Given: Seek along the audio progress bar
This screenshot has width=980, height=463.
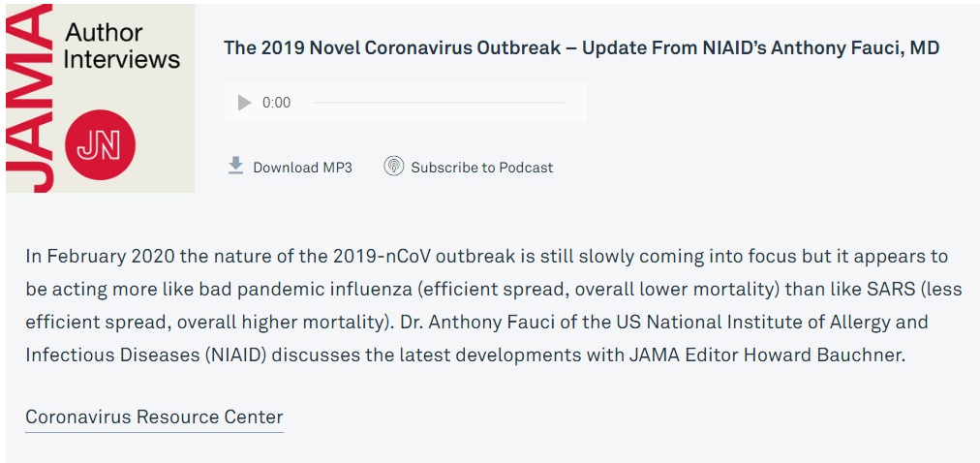Looking at the screenshot, I should point(438,103).
